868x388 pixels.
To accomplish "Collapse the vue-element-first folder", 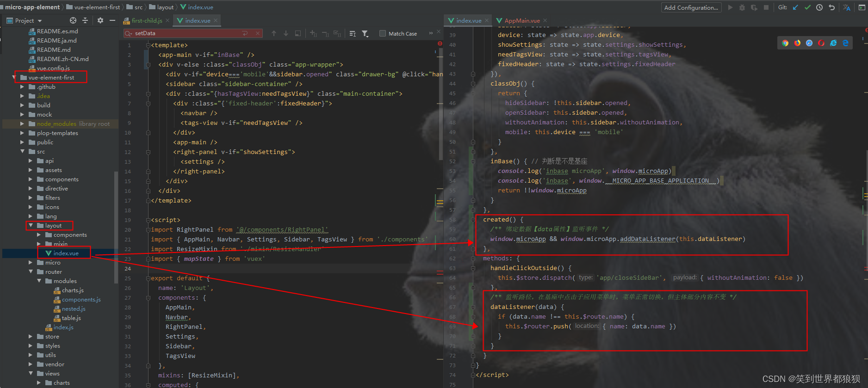I will click(14, 78).
